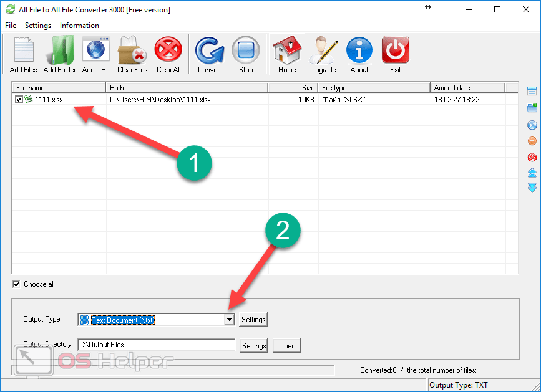Screen dimensions: 541x392
Task: Click the 18-02-27 18:22 date cell
Action: click(457, 100)
